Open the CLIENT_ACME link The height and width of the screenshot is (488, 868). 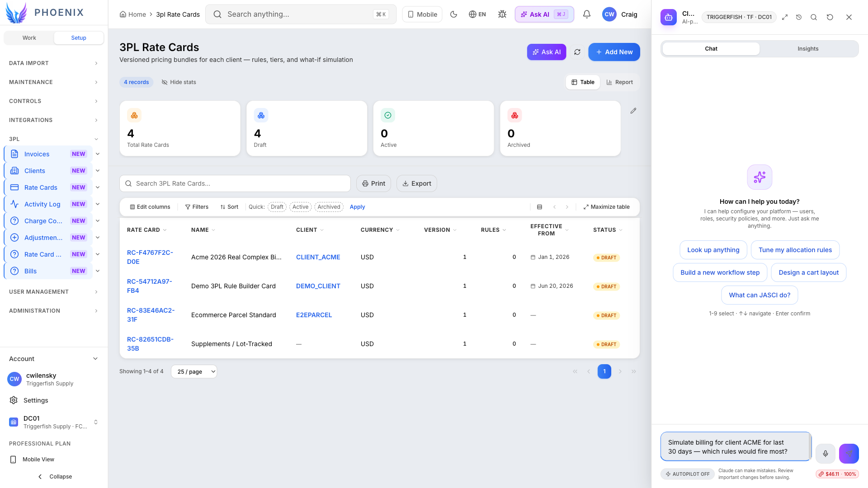tap(318, 257)
